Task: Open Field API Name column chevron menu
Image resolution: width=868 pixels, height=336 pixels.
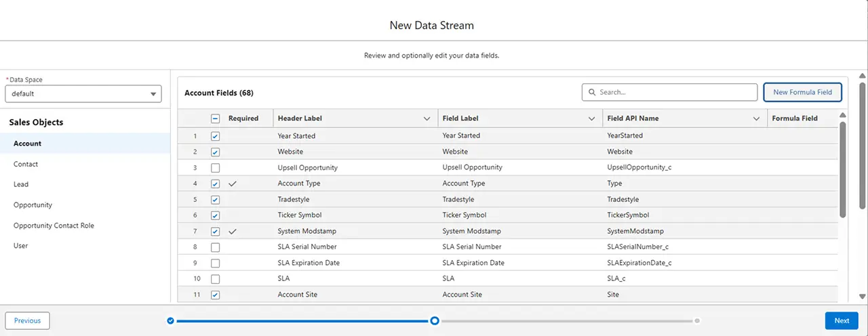Action: point(756,119)
